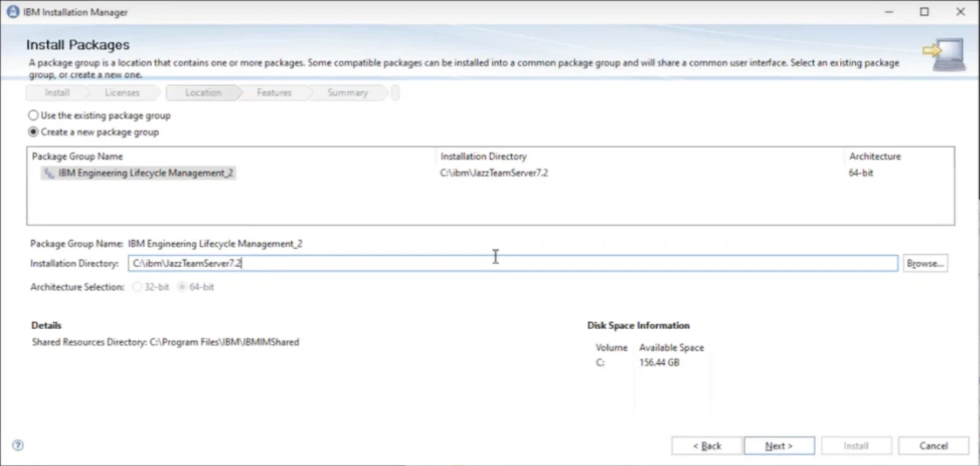Click the greyed-out Install button
This screenshot has width=980, height=466.
point(856,446)
